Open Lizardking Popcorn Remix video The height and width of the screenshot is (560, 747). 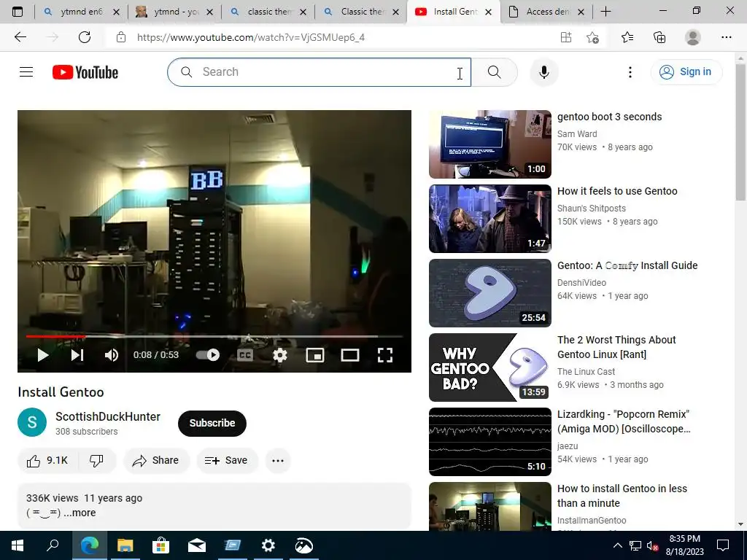(x=623, y=421)
